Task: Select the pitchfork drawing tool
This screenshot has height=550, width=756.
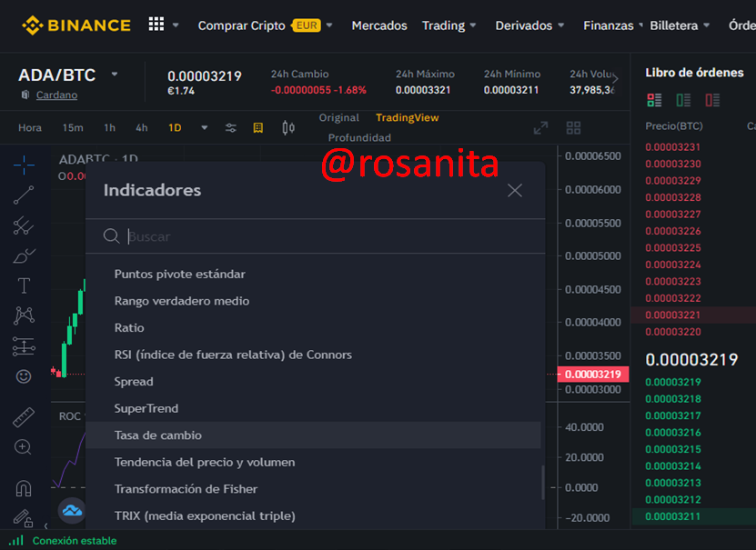Action: click(24, 225)
